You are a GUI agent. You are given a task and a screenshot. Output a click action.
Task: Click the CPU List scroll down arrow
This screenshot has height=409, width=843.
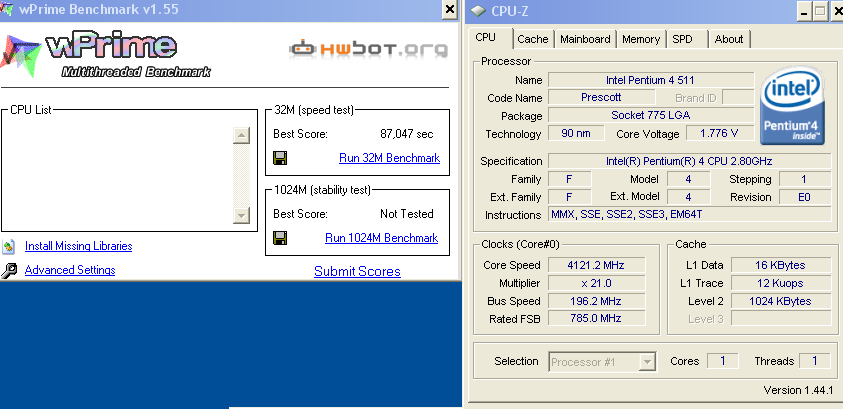[x=241, y=216]
